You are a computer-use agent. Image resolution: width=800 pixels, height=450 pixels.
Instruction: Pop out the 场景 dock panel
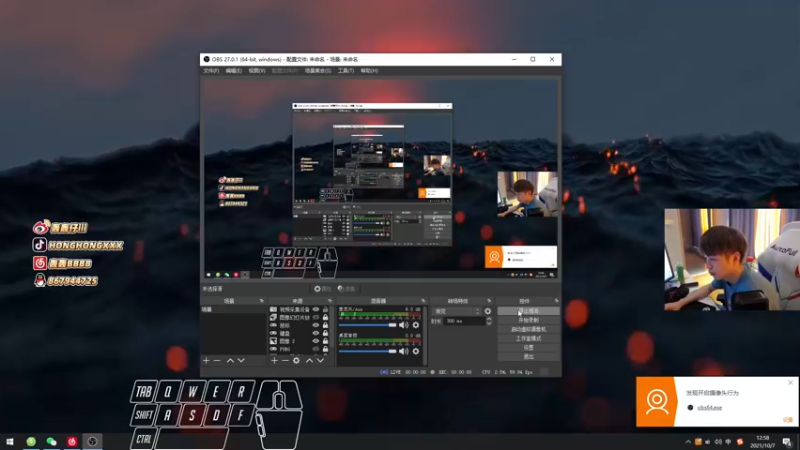[262, 301]
